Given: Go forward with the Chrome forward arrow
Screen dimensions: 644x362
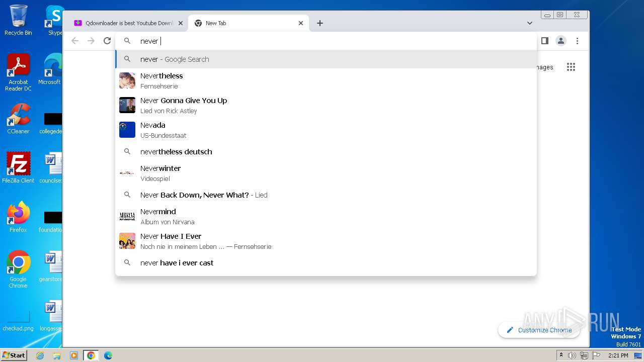Looking at the screenshot, I should (91, 41).
